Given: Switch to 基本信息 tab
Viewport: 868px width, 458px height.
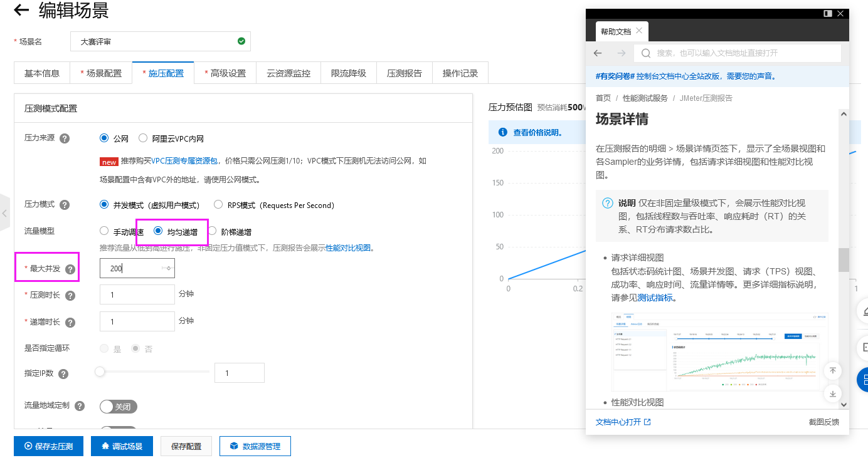Looking at the screenshot, I should [42, 73].
